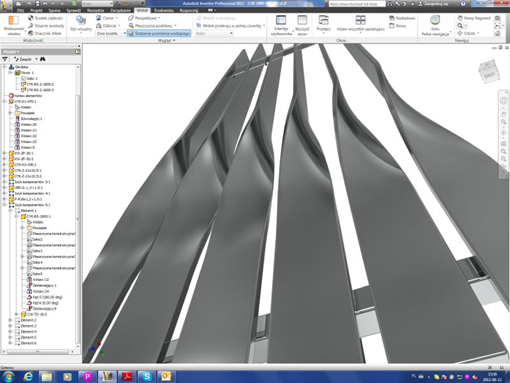Screen dimensions: 510x383
Task: Click the Styl wizualny icon
Action: [81, 20]
